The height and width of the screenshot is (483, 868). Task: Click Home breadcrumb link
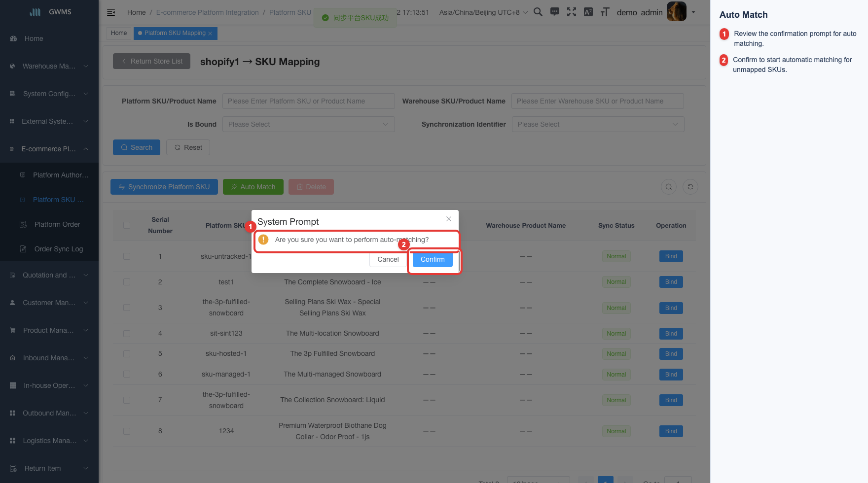point(136,12)
